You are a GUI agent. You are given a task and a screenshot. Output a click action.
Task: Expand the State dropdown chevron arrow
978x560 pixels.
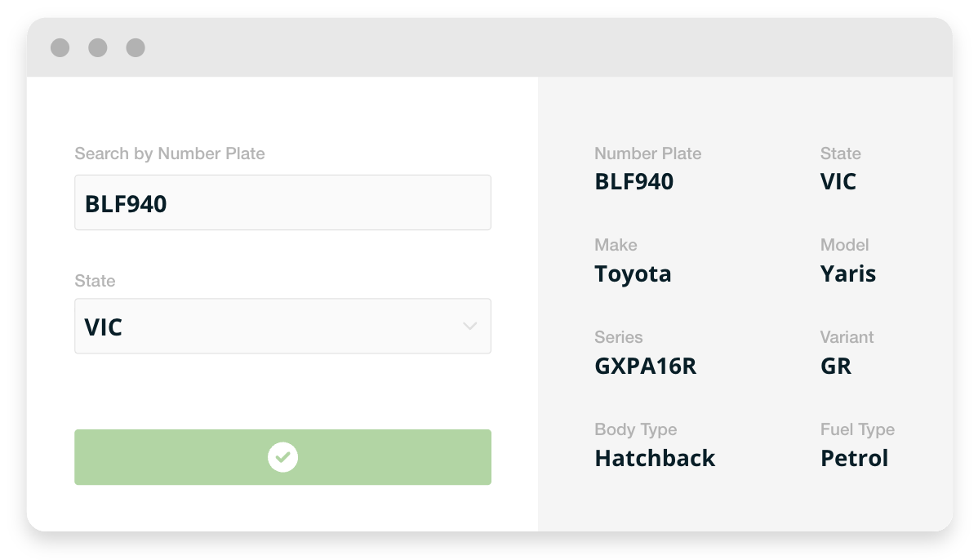point(469,327)
